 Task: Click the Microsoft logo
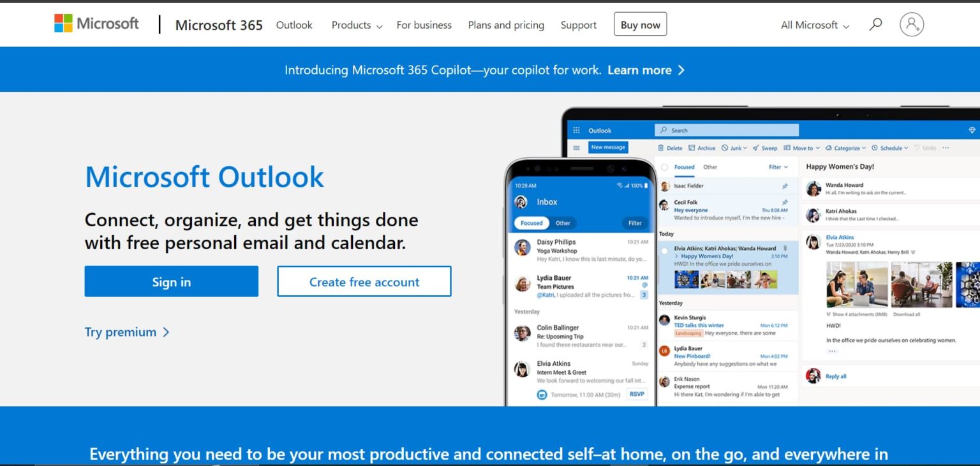pyautogui.click(x=96, y=23)
